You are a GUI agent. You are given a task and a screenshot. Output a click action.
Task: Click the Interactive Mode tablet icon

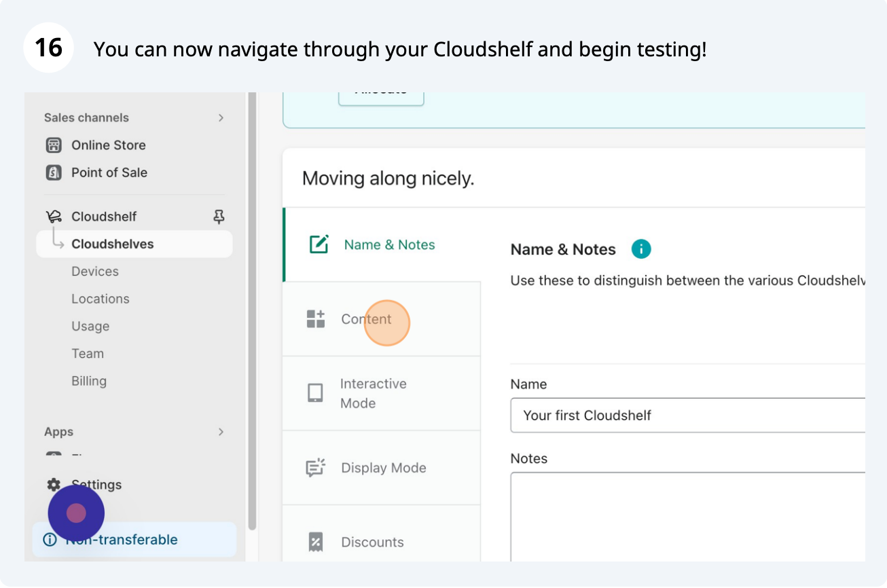(x=315, y=393)
